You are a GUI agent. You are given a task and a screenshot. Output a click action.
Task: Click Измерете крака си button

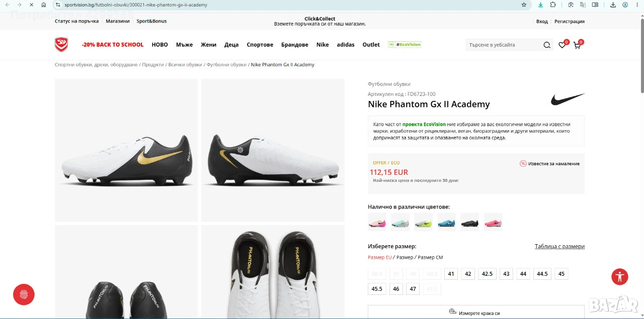(476, 312)
